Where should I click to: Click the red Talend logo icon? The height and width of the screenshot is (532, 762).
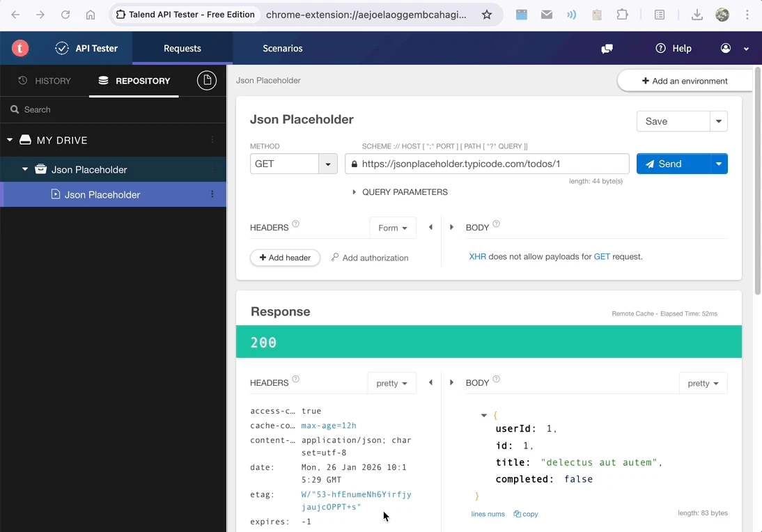20,48
